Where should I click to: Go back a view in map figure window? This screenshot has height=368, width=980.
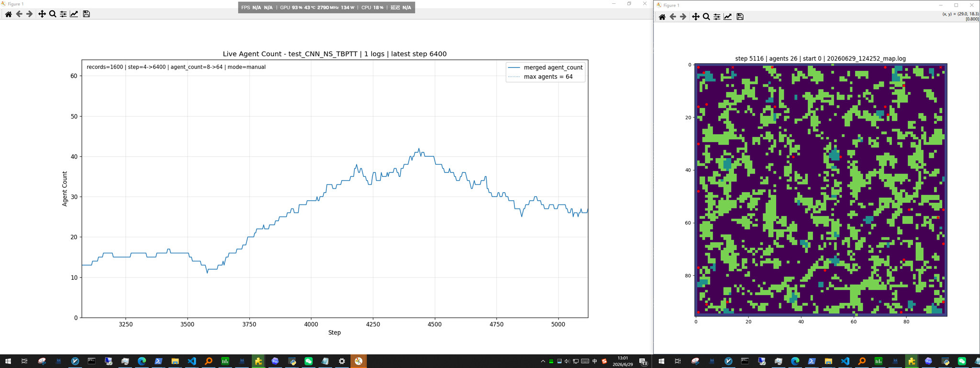tap(673, 17)
